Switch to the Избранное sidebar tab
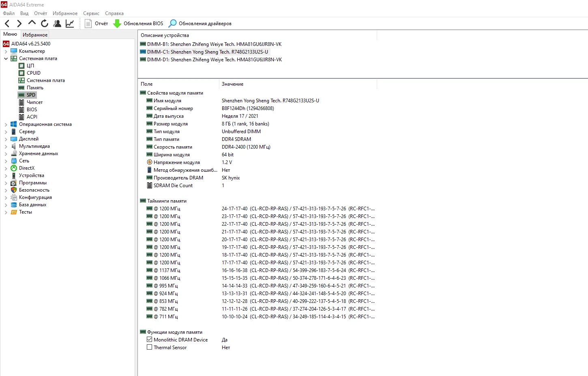Image resolution: width=588 pixels, height=376 pixels. pos(35,35)
